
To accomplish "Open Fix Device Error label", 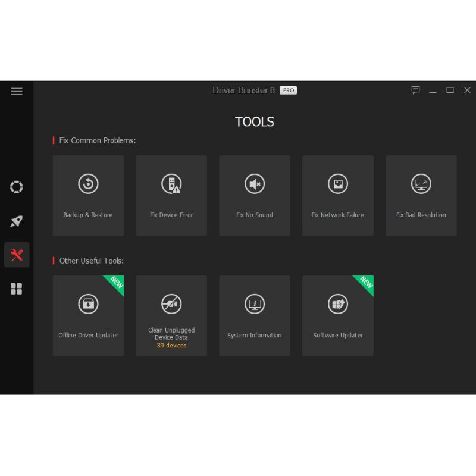I will [171, 215].
